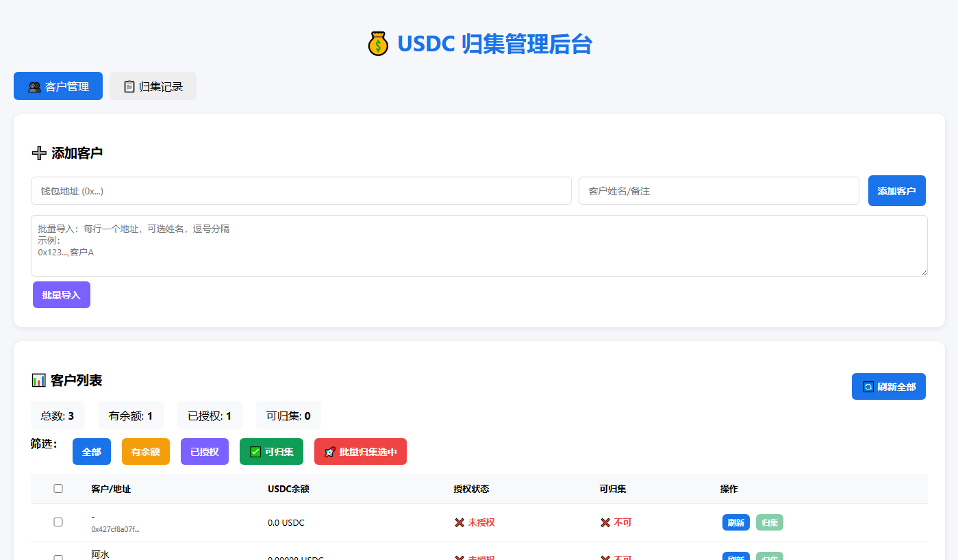Click the red 批量归集选中 button

(360, 452)
